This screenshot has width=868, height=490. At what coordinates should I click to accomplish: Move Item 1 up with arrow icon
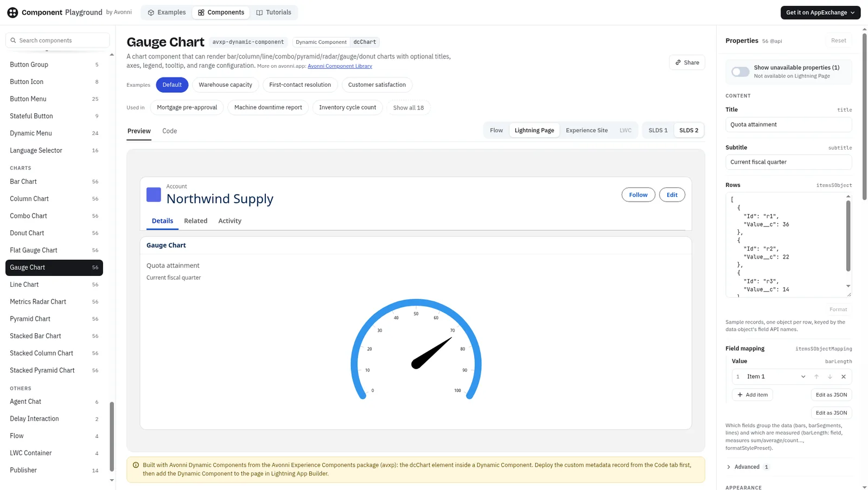816,377
